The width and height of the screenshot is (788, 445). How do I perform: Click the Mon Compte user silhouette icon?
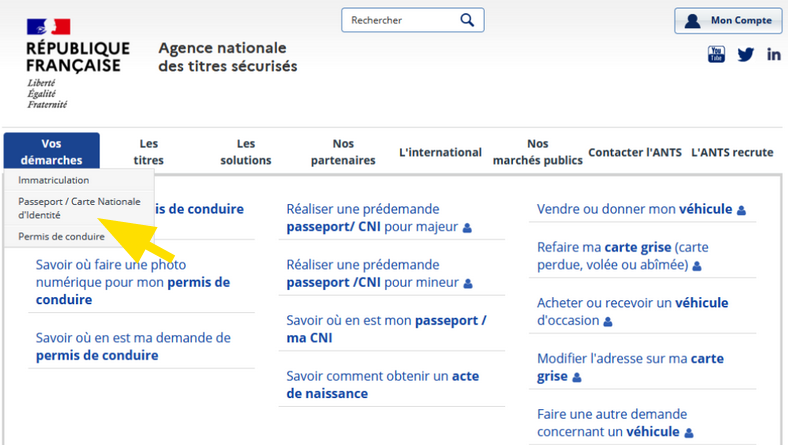(693, 21)
